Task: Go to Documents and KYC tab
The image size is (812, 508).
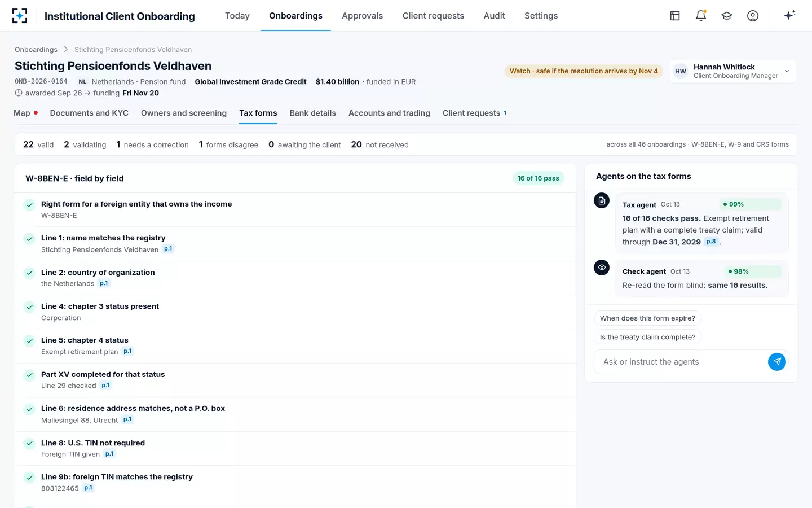Action: pyautogui.click(x=89, y=113)
